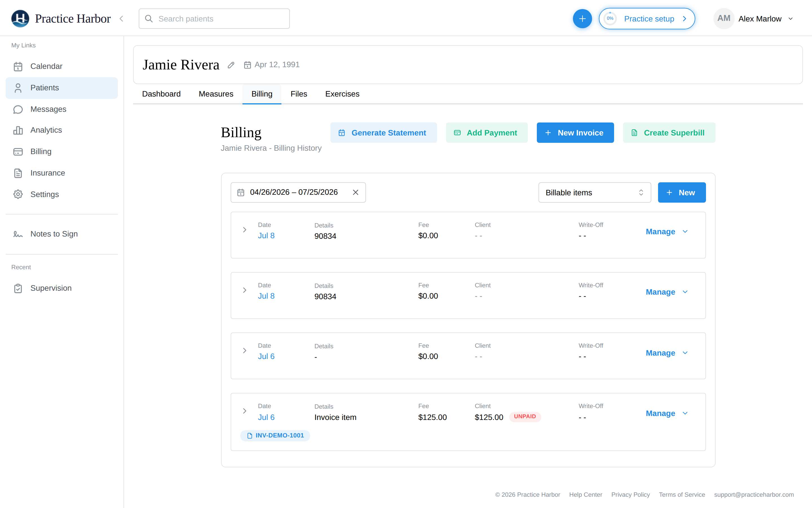Open Manage menu for Jul 6 $0.00 row
Screen dimensions: 812x508
(x=667, y=353)
